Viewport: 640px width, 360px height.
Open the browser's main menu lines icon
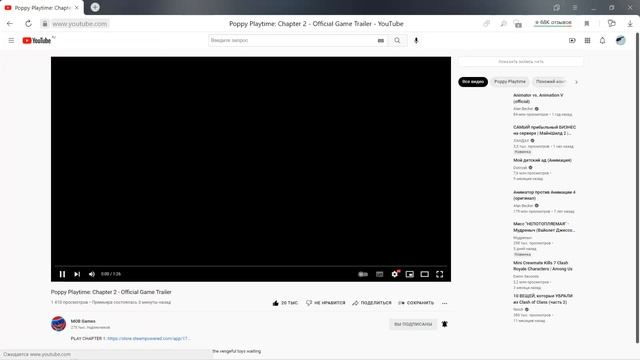[x=575, y=7]
